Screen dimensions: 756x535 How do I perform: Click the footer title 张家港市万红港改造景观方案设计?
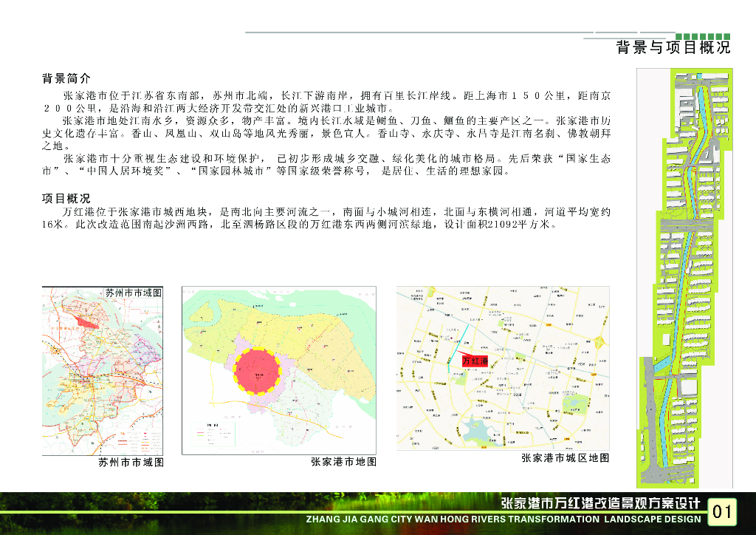point(600,504)
